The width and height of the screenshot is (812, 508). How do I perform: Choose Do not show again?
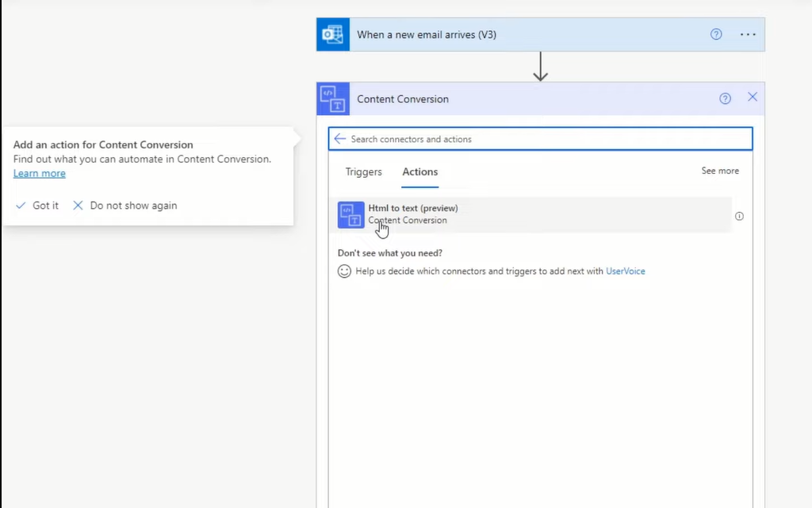tap(124, 206)
